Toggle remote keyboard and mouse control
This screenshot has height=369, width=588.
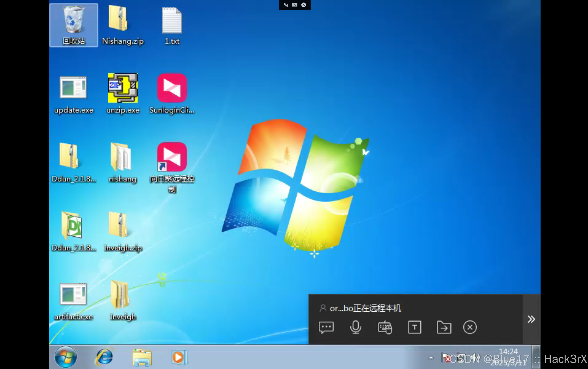[x=385, y=327]
